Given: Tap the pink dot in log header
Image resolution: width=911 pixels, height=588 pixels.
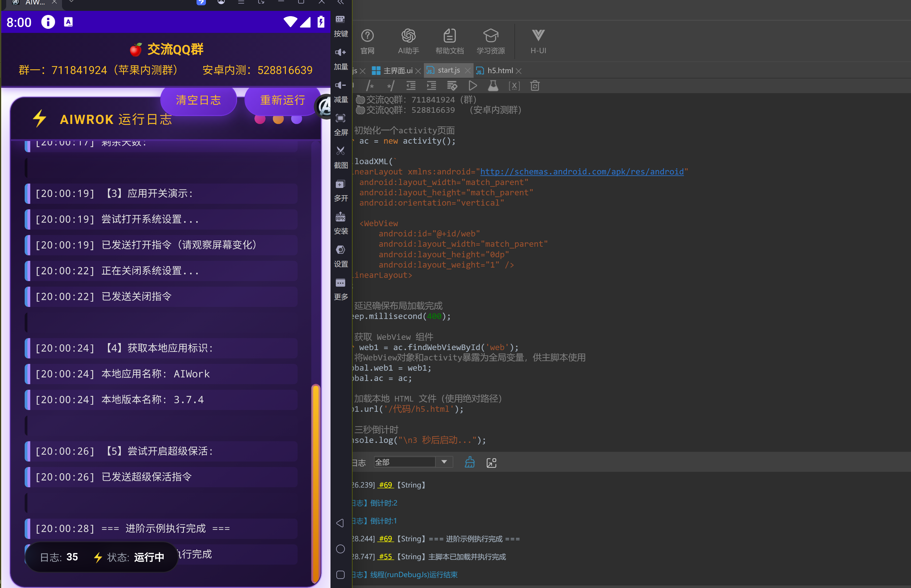Looking at the screenshot, I should [260, 119].
